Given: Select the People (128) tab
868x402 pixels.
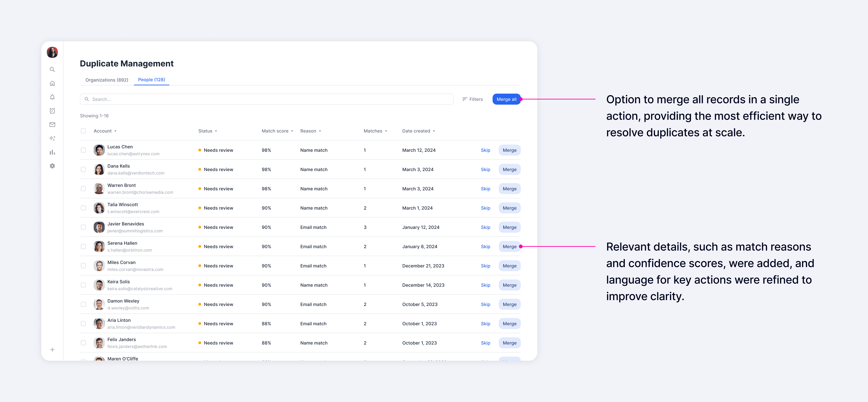Looking at the screenshot, I should click(151, 80).
